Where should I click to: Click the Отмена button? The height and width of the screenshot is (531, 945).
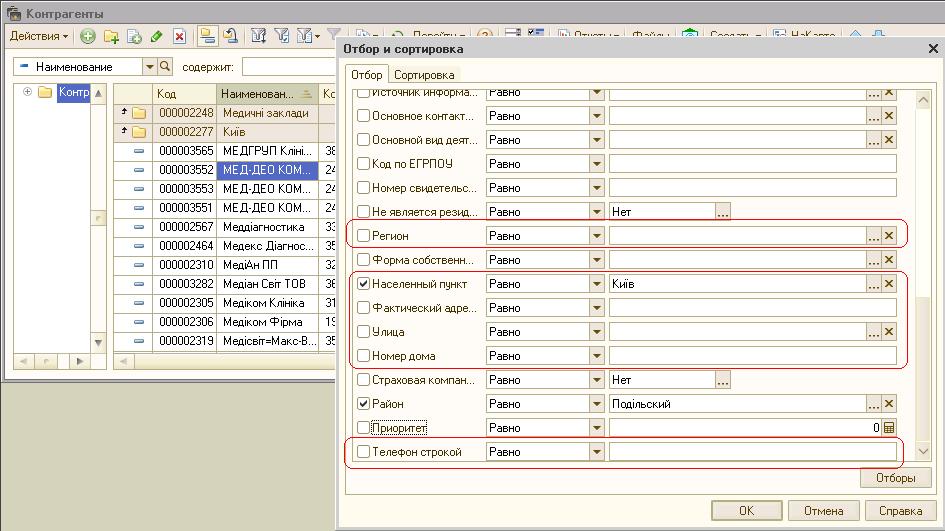pyautogui.click(x=823, y=511)
